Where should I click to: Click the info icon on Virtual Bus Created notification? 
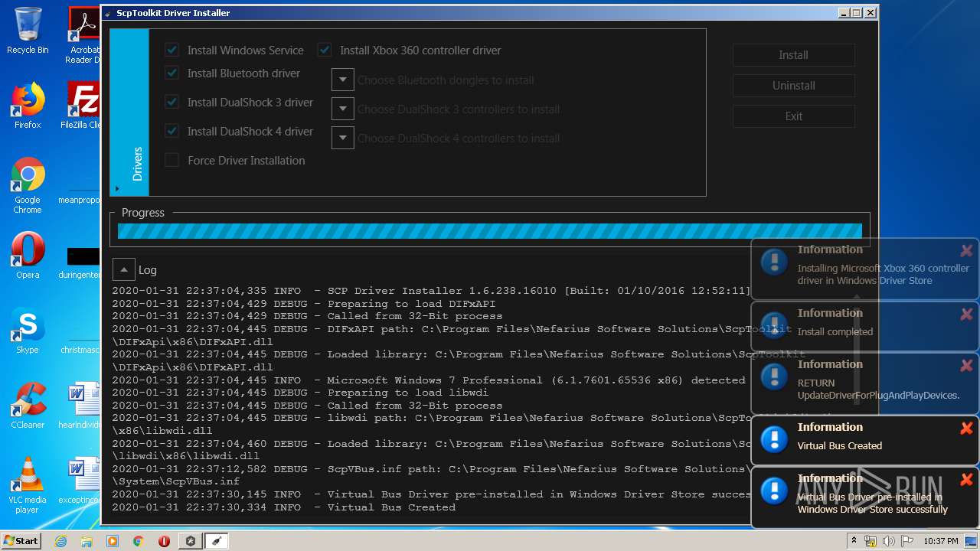[x=774, y=440]
